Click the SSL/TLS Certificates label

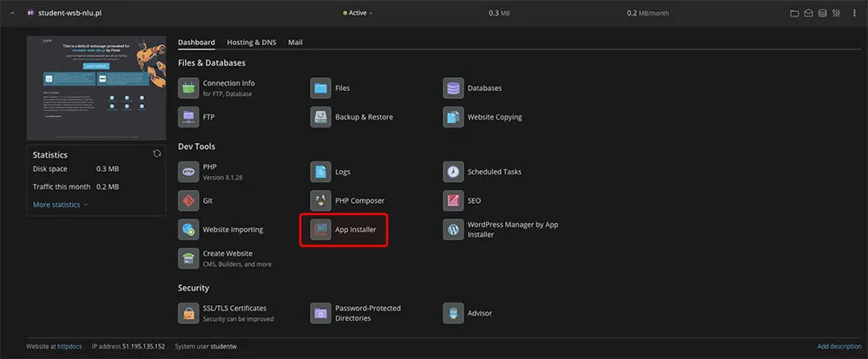[x=234, y=308]
